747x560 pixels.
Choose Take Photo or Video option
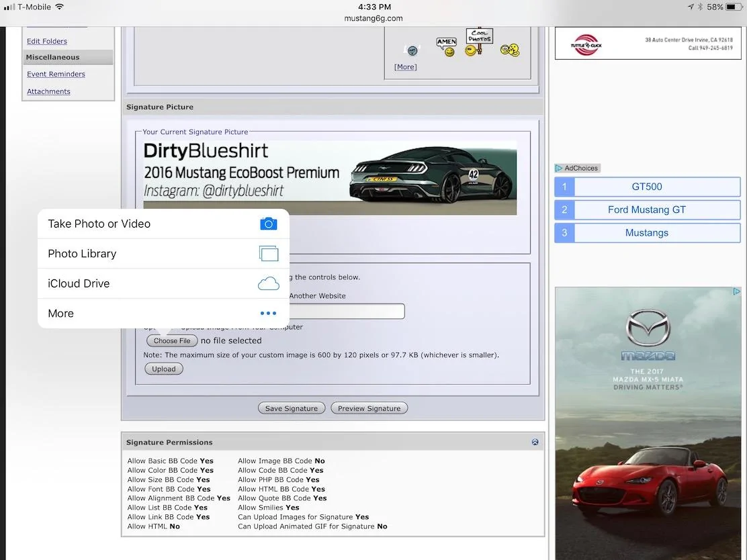[163, 224]
